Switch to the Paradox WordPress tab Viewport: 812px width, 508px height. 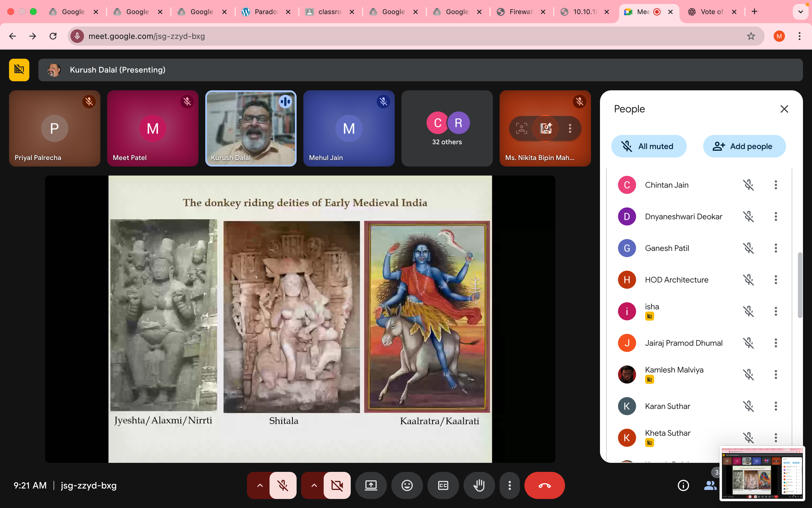pyautogui.click(x=267, y=12)
